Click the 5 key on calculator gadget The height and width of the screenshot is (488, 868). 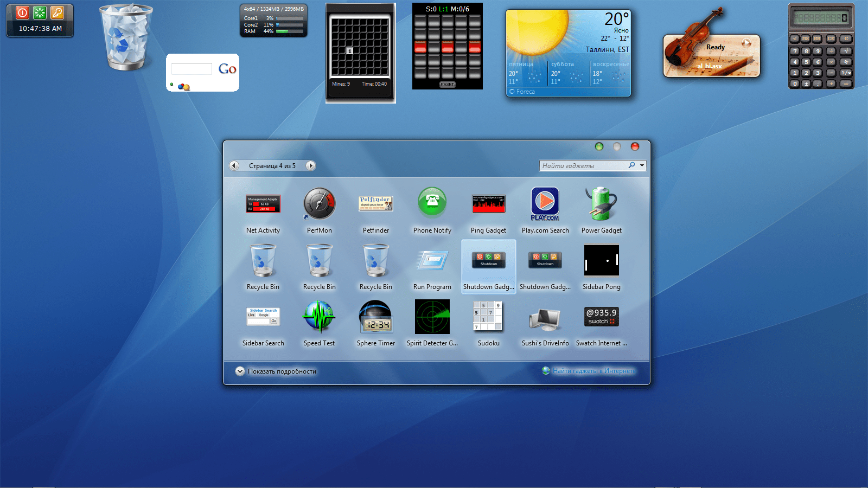point(806,62)
